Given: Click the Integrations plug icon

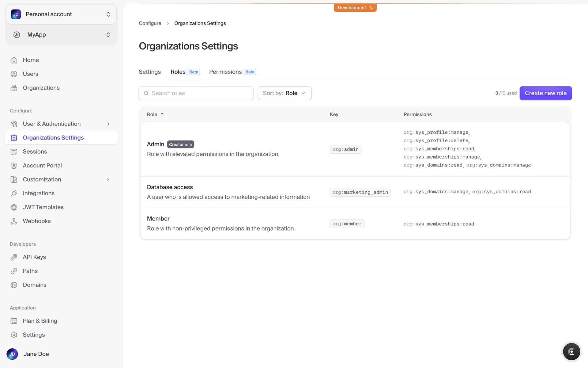Looking at the screenshot, I should pyautogui.click(x=14, y=194).
